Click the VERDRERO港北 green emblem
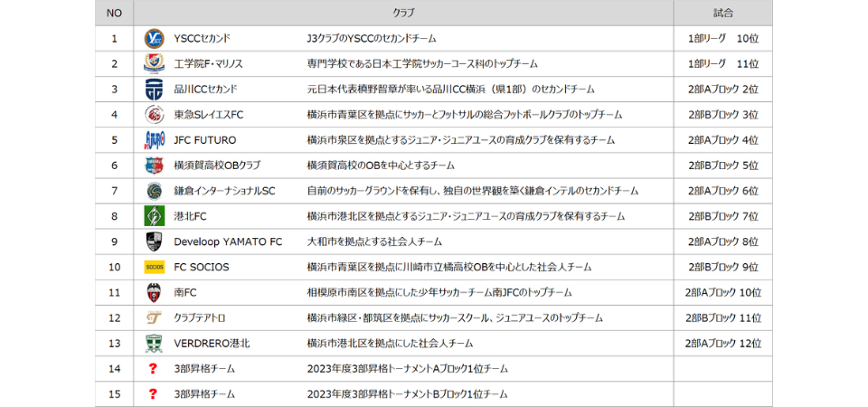The width and height of the screenshot is (868, 407). pyautogui.click(x=154, y=343)
